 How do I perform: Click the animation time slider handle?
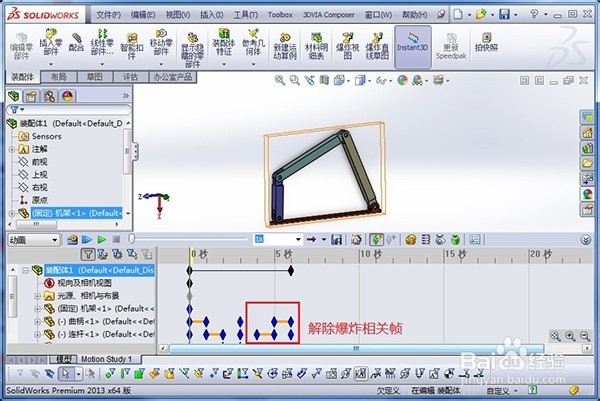pyautogui.click(x=132, y=239)
